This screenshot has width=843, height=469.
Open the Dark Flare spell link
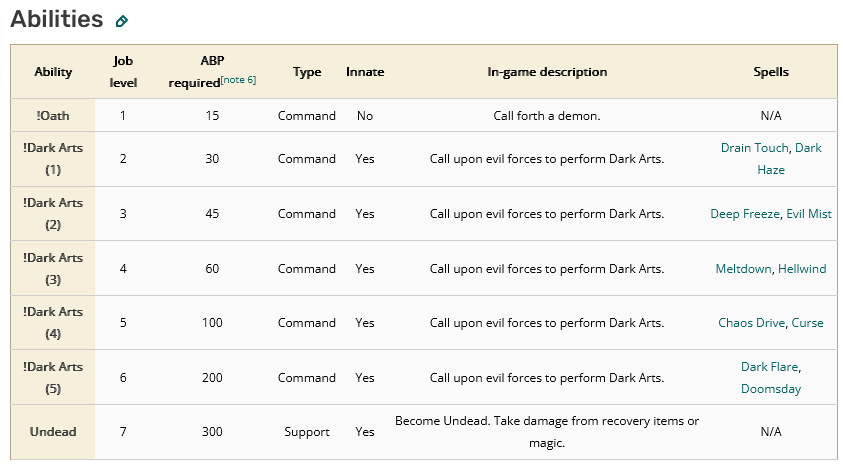point(769,367)
